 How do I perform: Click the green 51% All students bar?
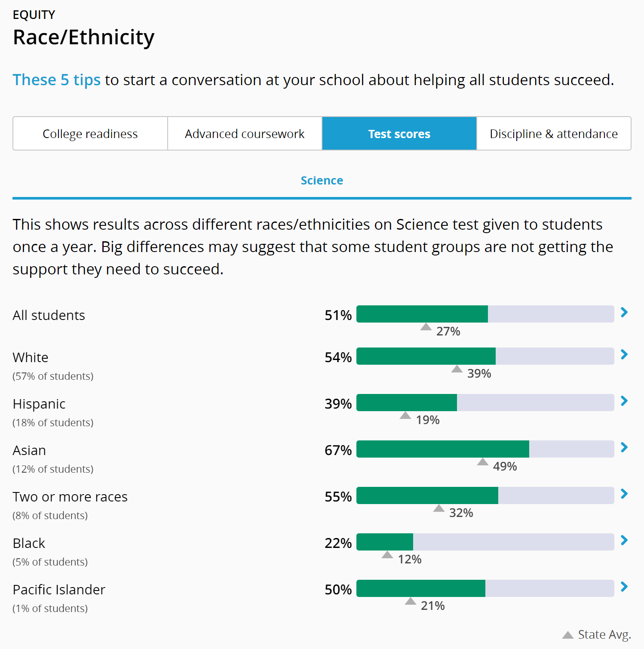(422, 314)
